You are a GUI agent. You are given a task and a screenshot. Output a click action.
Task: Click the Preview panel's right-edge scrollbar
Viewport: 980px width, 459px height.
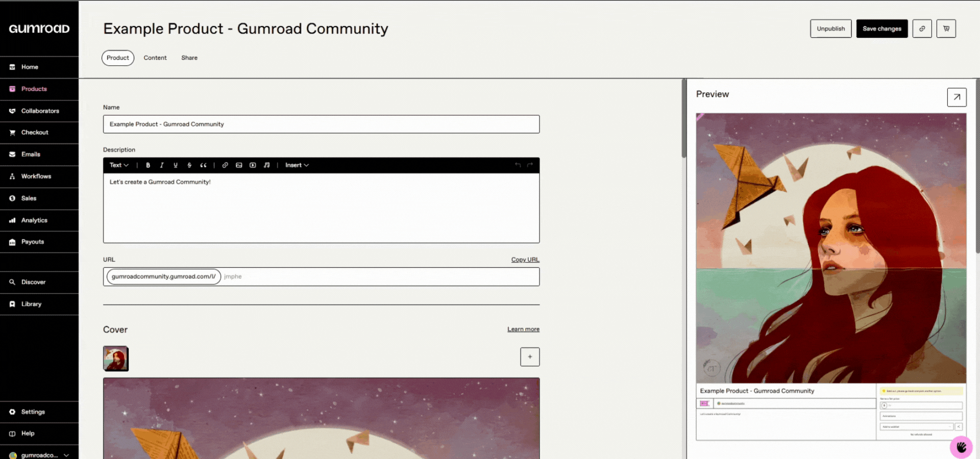coord(977,165)
